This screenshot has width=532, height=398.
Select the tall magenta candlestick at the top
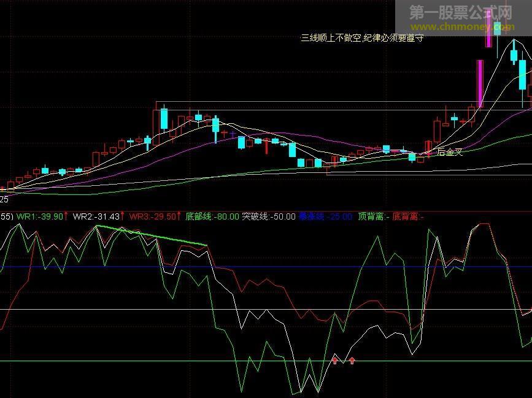(489, 34)
